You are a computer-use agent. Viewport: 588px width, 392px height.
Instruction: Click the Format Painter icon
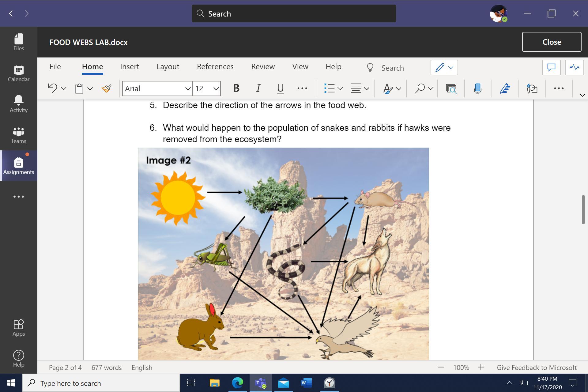(x=107, y=89)
